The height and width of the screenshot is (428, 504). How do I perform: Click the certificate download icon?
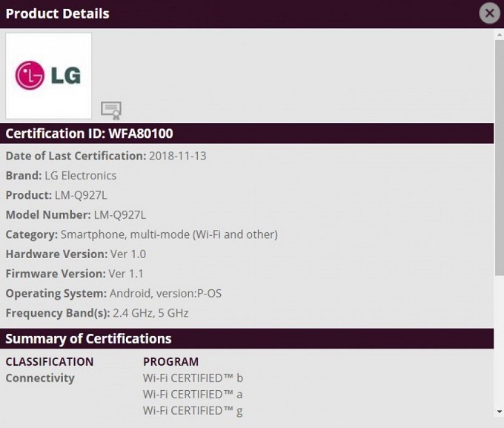coord(111,110)
